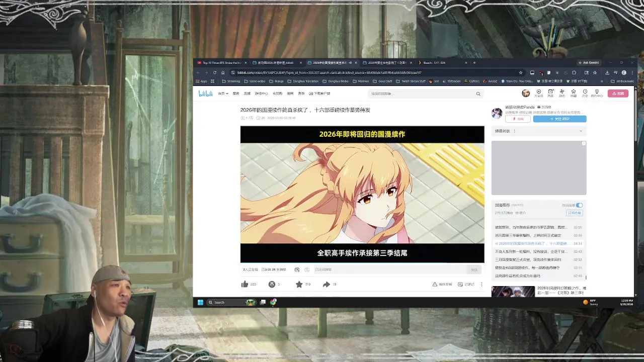Select 会员购 in bilibili nav
The height and width of the screenshot is (362, 644).
click(277, 94)
